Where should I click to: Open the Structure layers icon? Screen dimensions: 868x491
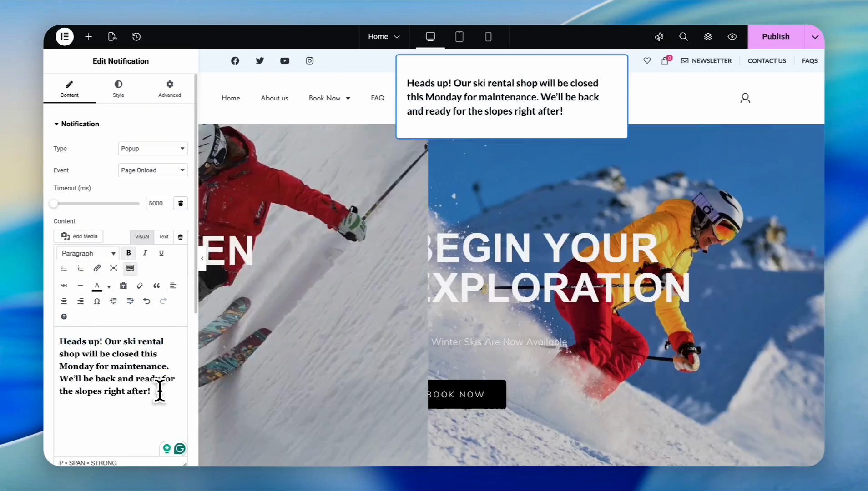tap(708, 37)
